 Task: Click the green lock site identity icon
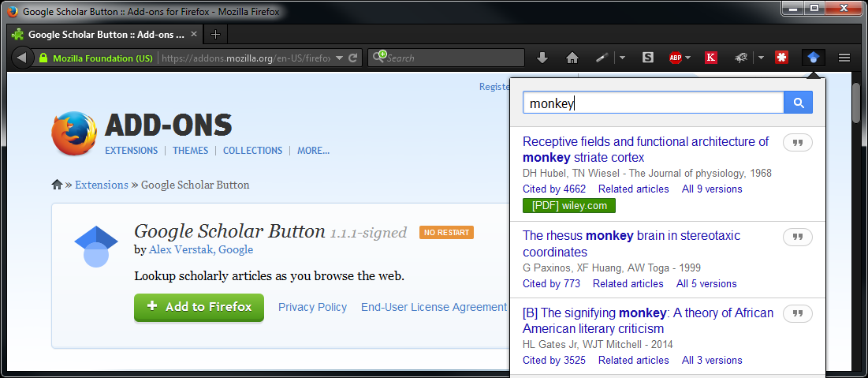pos(43,58)
